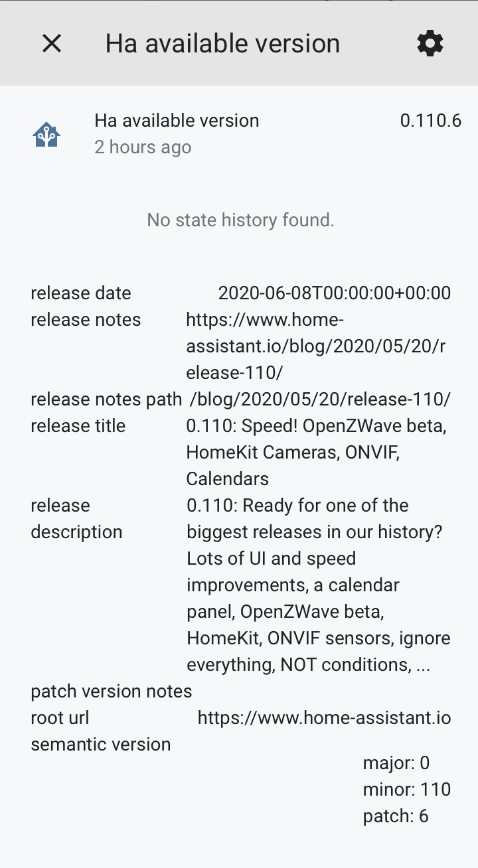Viewport: 478px width, 868px height.
Task: Click the 0.110.6 state value
Action: 430,121
